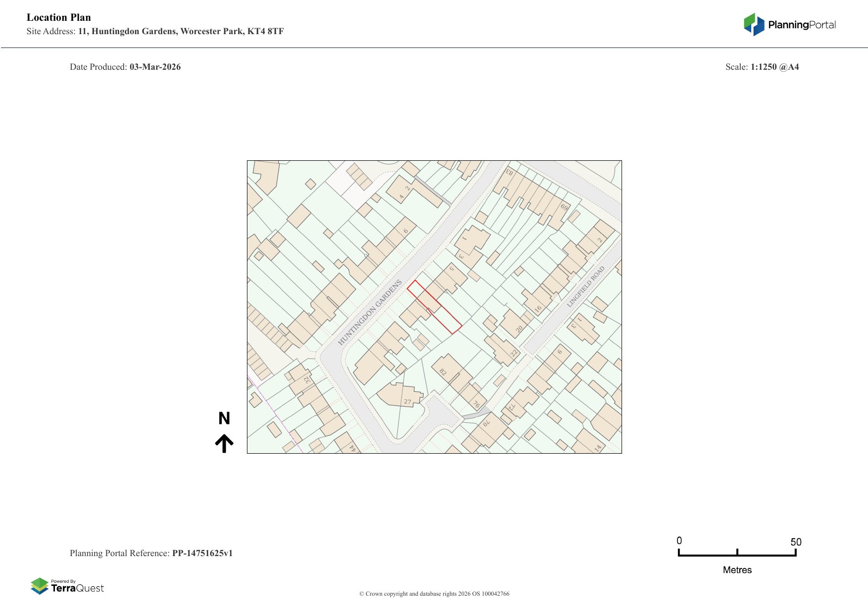The height and width of the screenshot is (614, 868).
Task: Click the 50 label on the scale bar
Action: click(796, 542)
